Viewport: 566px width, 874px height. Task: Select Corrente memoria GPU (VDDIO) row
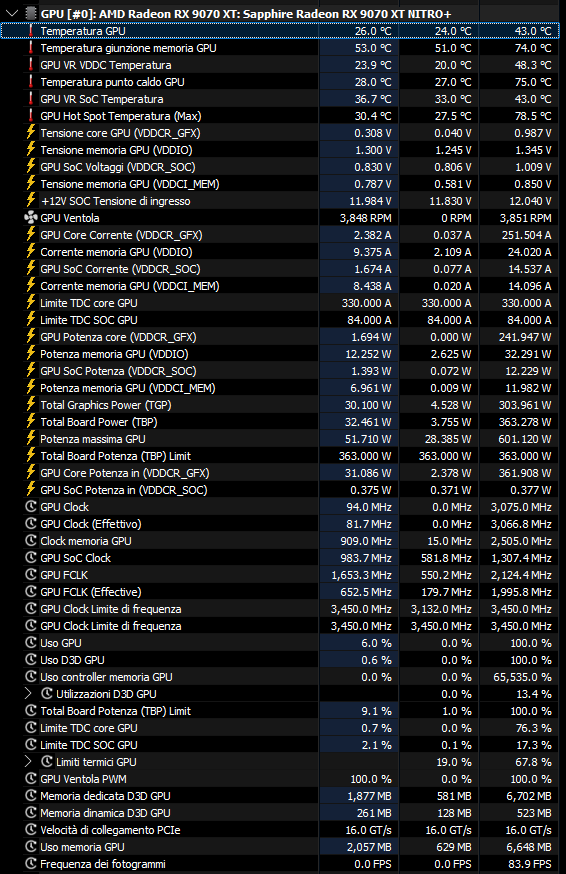pos(280,252)
